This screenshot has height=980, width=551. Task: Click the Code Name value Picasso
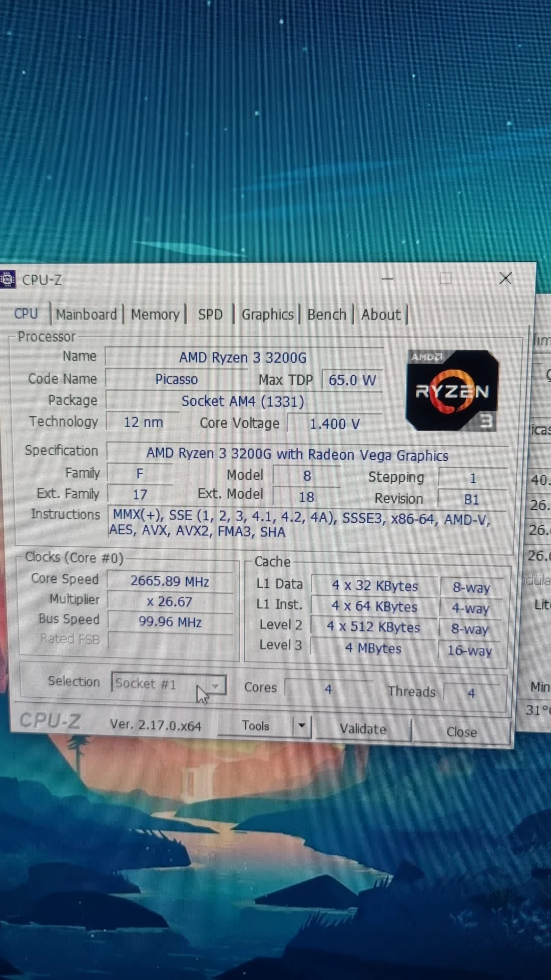177,379
